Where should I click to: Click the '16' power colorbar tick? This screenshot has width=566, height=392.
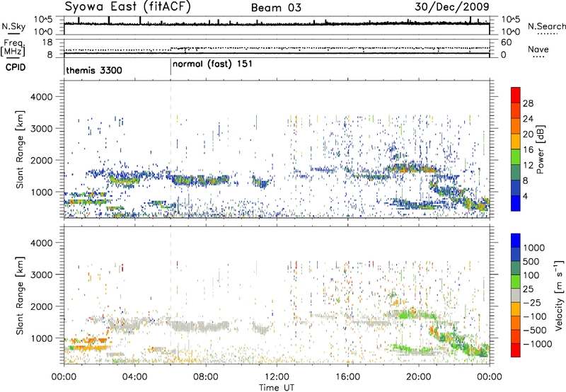click(x=528, y=150)
